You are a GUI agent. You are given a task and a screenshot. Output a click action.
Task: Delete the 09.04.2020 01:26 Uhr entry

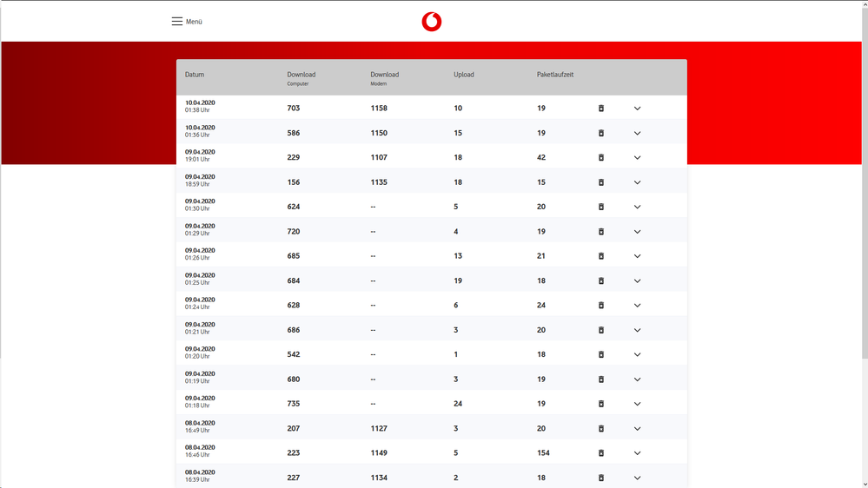(x=601, y=256)
